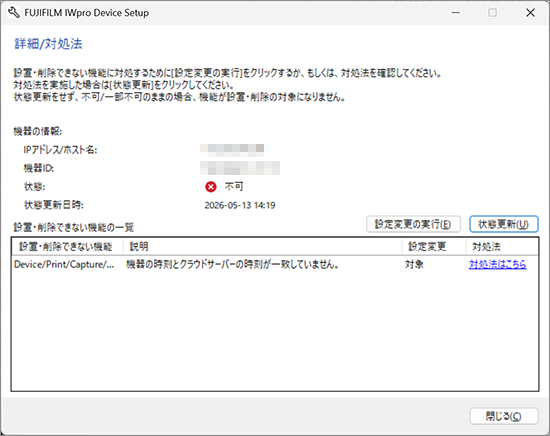This screenshot has width=550, height=436.
Task: Click the 不可 status text
Action: 234,187
